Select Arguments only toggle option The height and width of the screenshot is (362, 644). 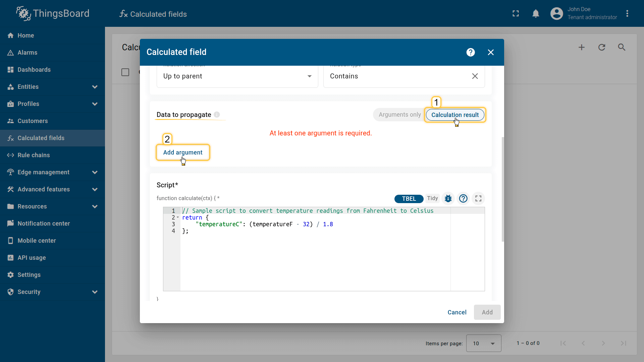(399, 115)
